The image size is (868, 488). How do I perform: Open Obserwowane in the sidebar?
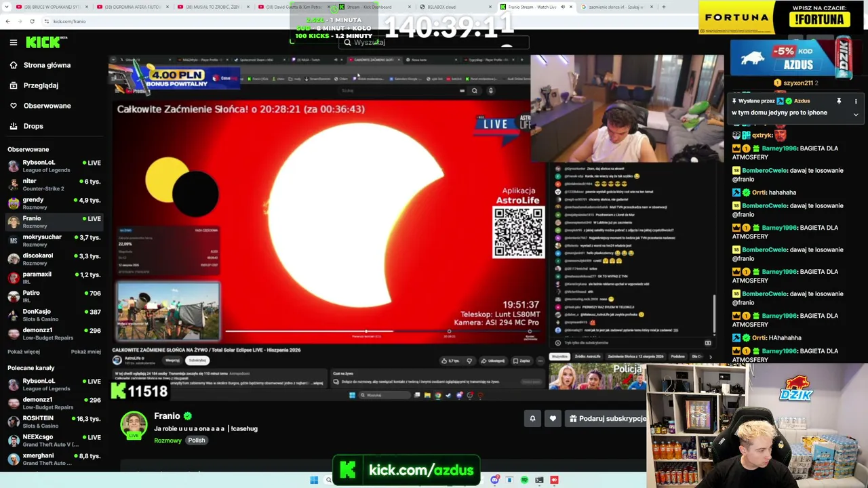[x=47, y=106]
